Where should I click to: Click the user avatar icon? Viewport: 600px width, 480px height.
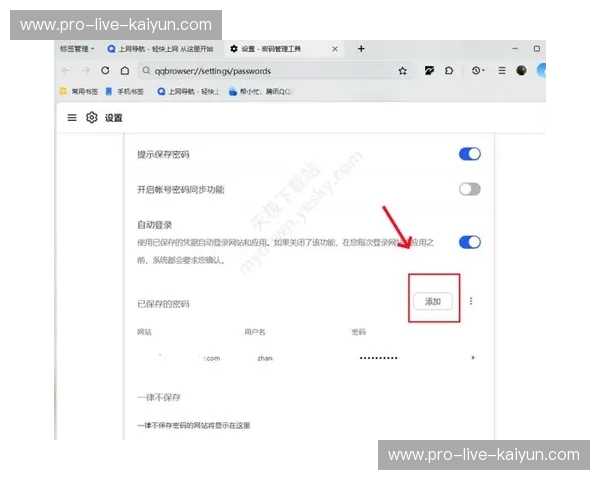pos(521,70)
